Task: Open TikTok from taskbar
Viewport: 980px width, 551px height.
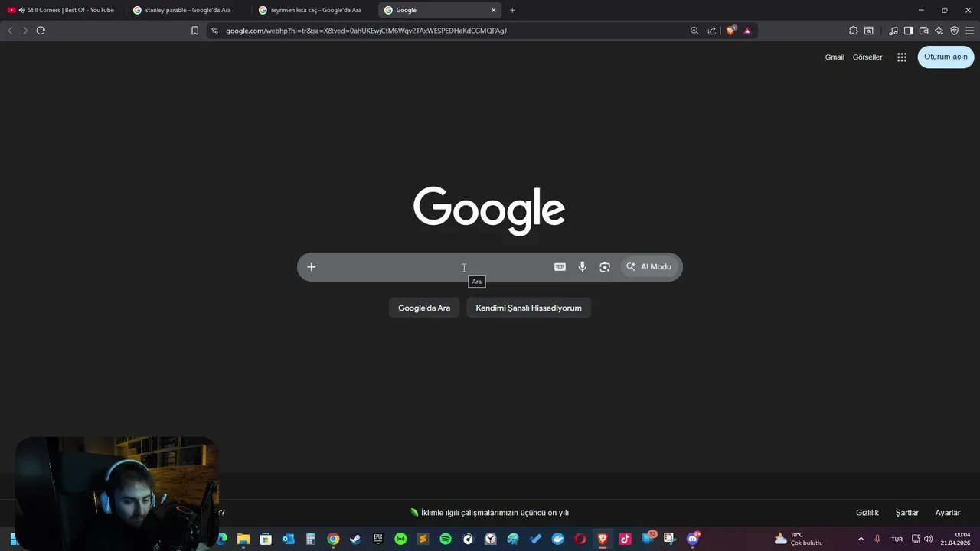Action: 626,539
